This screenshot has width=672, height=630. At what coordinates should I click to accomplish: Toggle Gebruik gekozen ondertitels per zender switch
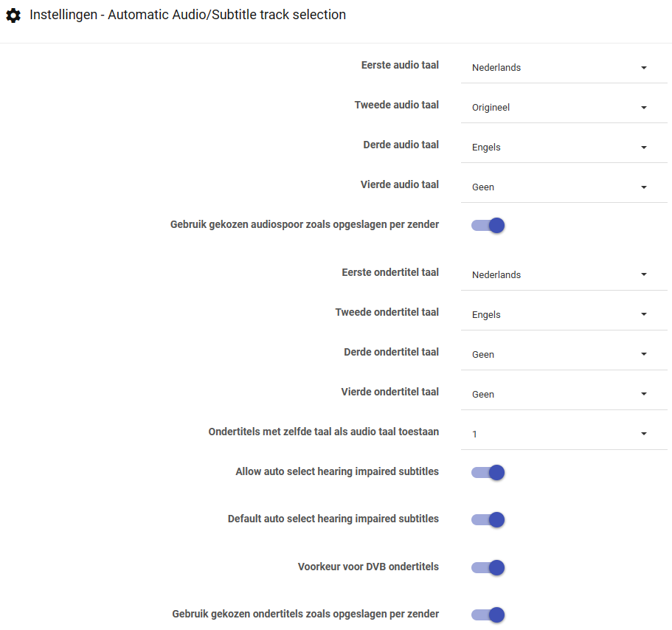point(488,615)
